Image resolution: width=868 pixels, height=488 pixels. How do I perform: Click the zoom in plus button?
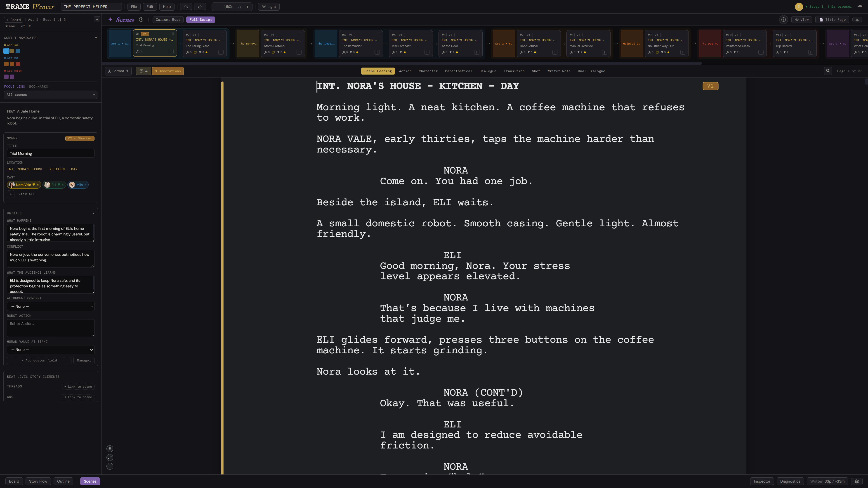(247, 7)
